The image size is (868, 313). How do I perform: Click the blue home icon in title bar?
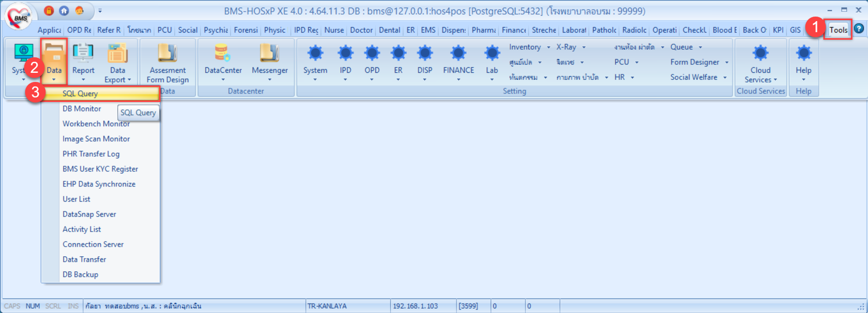click(x=64, y=11)
